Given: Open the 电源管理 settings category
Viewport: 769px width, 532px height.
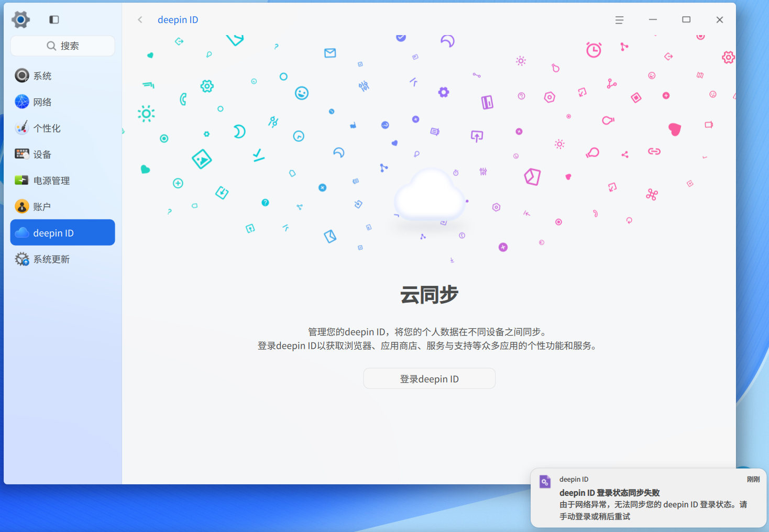Looking at the screenshot, I should click(62, 181).
